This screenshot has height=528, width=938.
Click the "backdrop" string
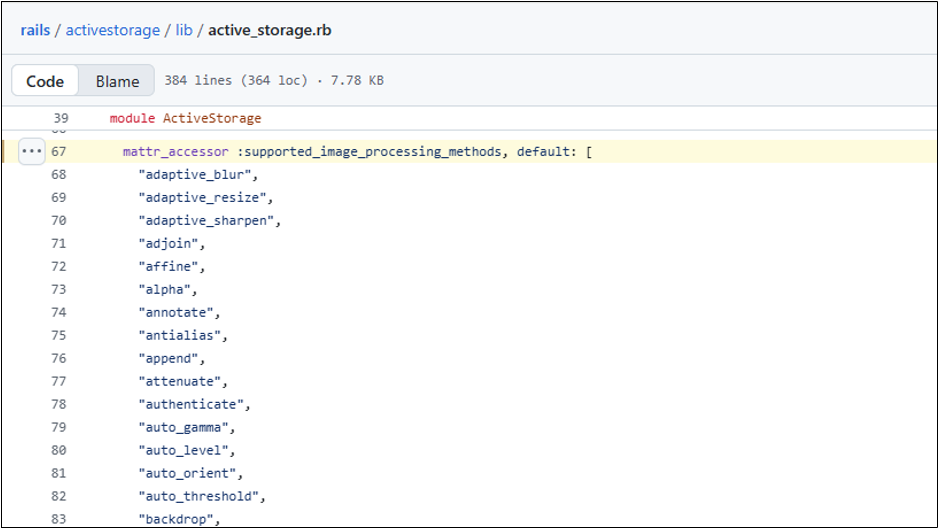[x=176, y=519]
